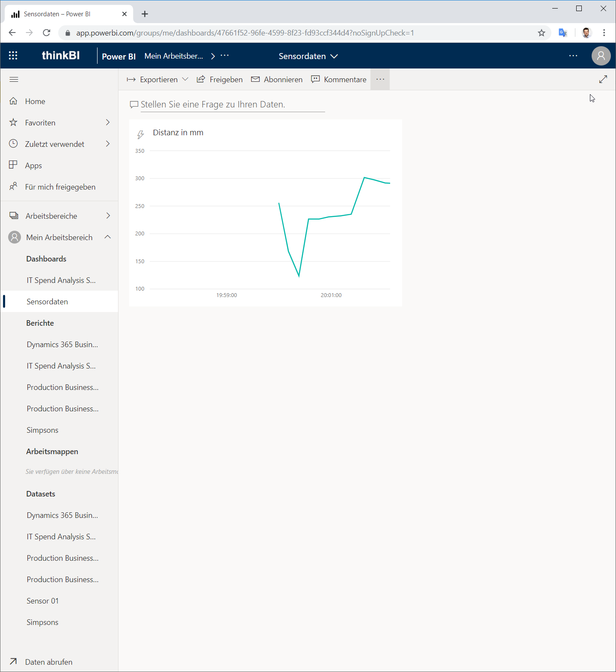Bookmark this page with the star icon
The height and width of the screenshot is (672, 616).
pyautogui.click(x=542, y=33)
